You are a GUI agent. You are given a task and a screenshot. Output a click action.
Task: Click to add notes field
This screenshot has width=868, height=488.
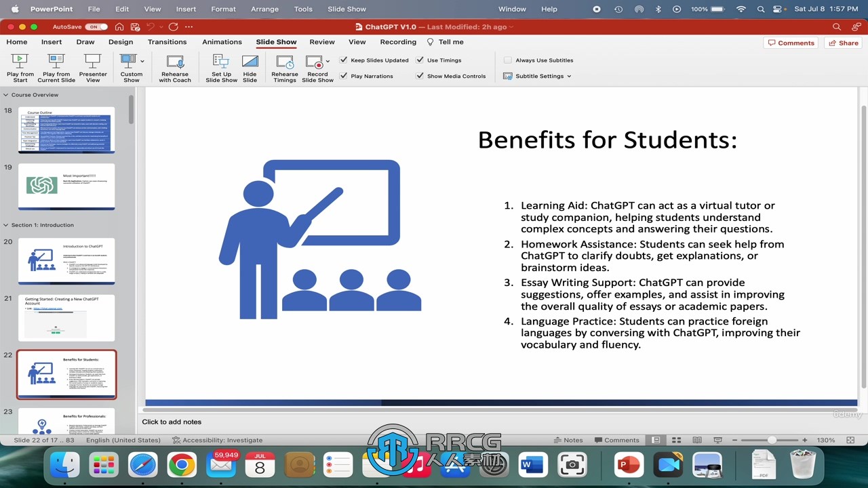[x=172, y=422]
